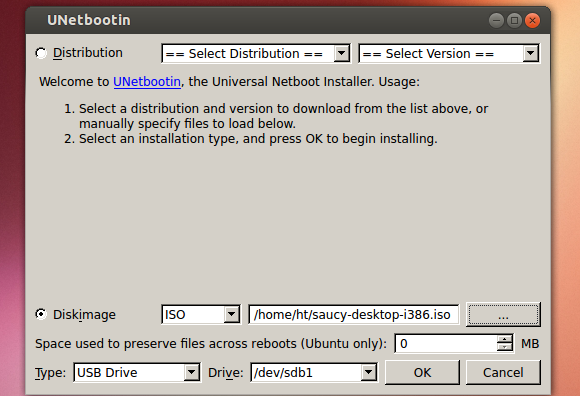The image size is (580, 396).
Task: Click the persistence space MB field
Action: point(454,343)
